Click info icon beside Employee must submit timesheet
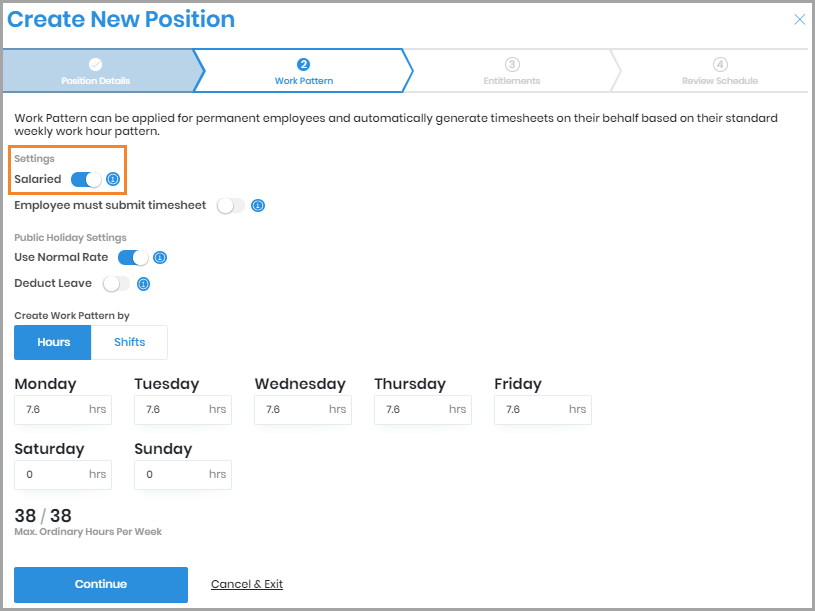815x611 pixels. pyautogui.click(x=258, y=206)
